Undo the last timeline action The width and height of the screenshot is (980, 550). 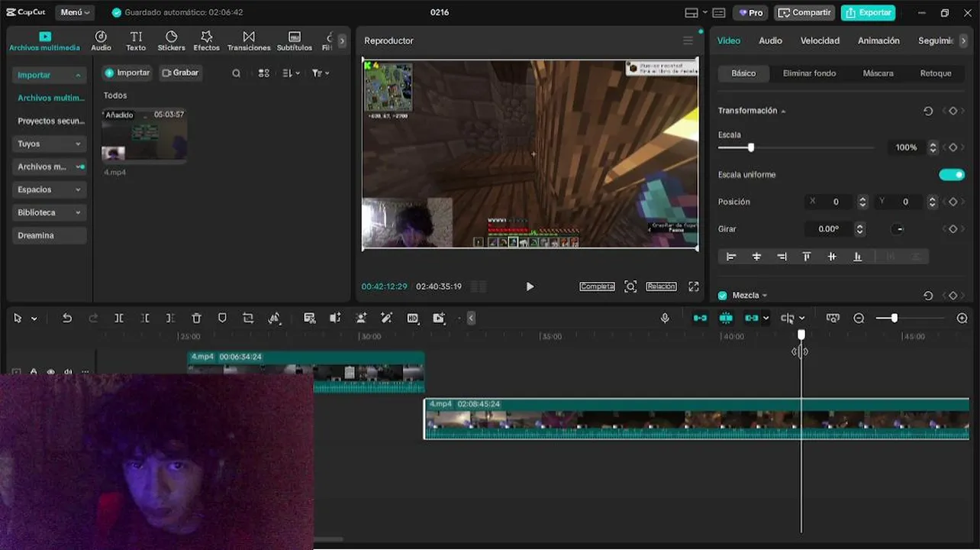tap(67, 318)
